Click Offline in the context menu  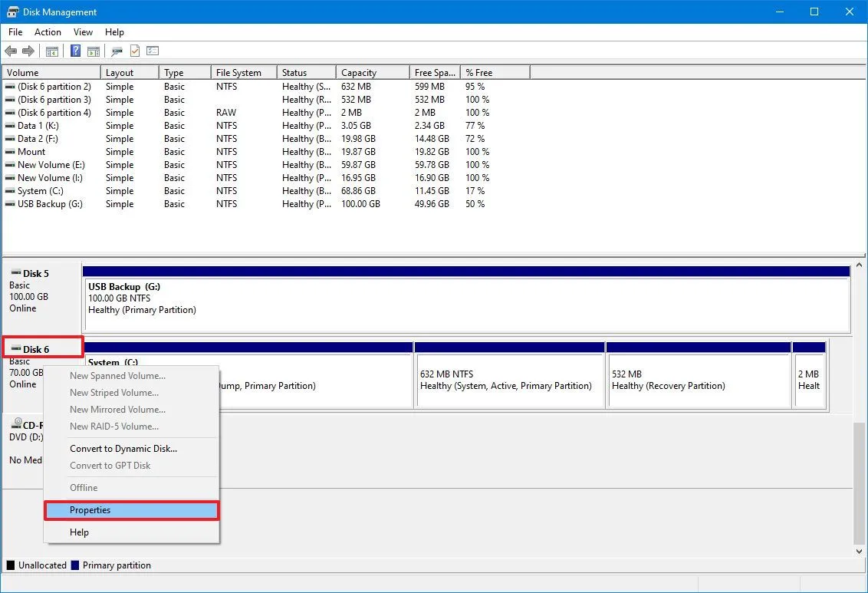(83, 487)
